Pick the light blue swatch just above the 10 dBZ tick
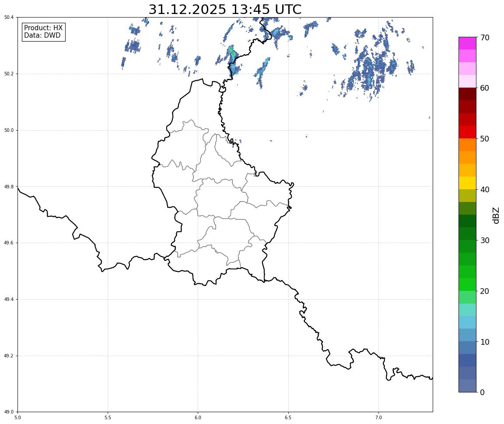The width and height of the screenshot is (504, 424). tap(467, 335)
